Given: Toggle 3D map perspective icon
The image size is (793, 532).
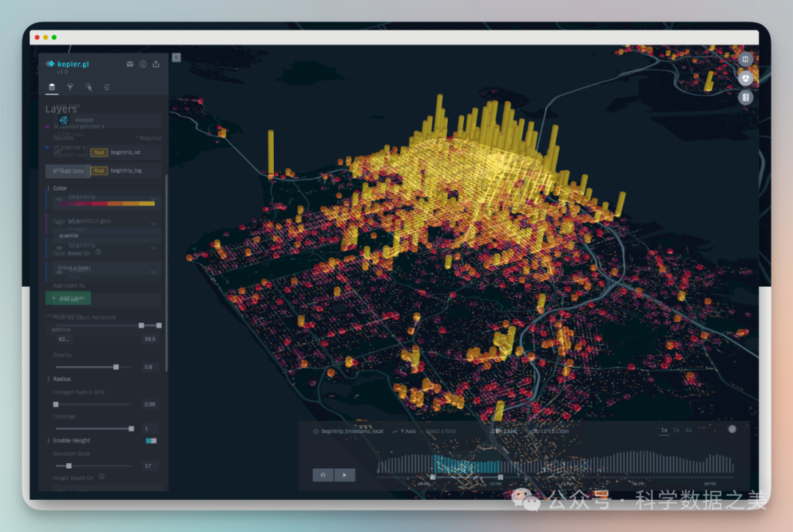Looking at the screenshot, I should tap(745, 78).
